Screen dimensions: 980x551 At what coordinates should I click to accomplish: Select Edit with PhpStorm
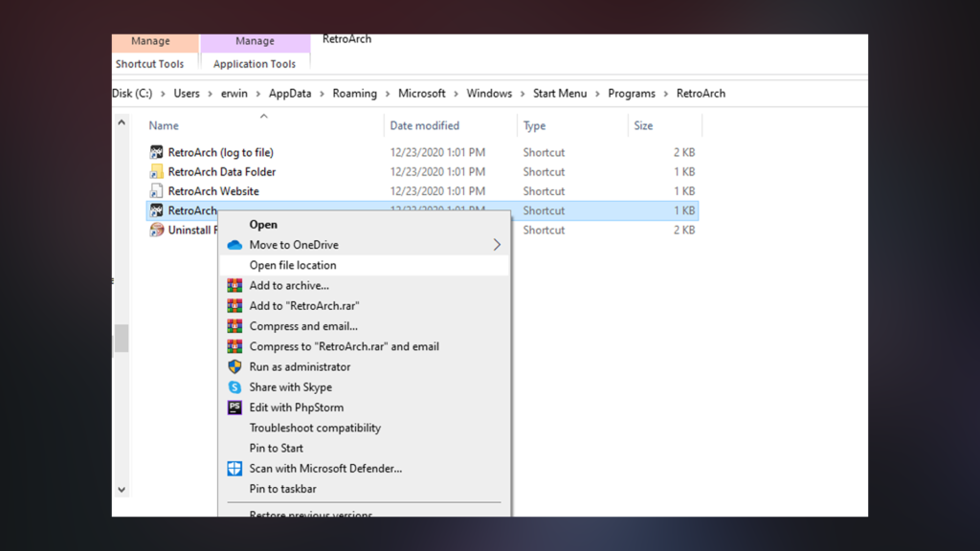click(x=365, y=408)
